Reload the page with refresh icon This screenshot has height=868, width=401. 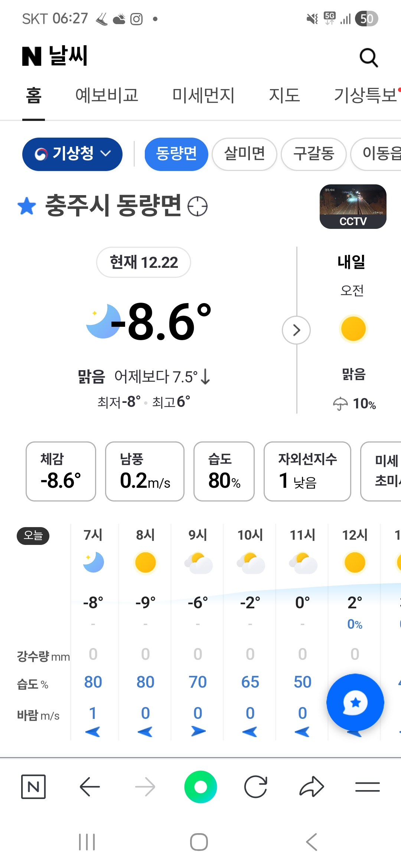coord(256,786)
